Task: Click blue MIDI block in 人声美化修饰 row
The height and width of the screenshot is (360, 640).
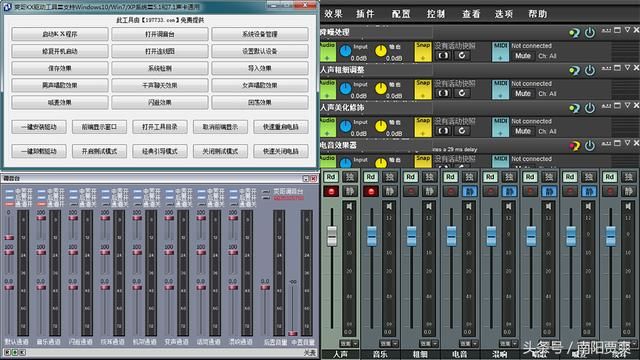Action: tap(500, 127)
